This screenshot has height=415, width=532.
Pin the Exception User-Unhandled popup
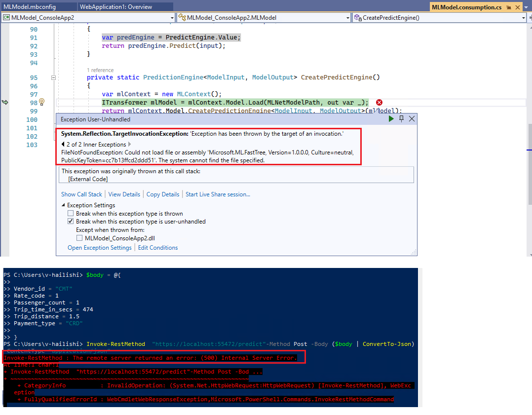click(x=401, y=118)
